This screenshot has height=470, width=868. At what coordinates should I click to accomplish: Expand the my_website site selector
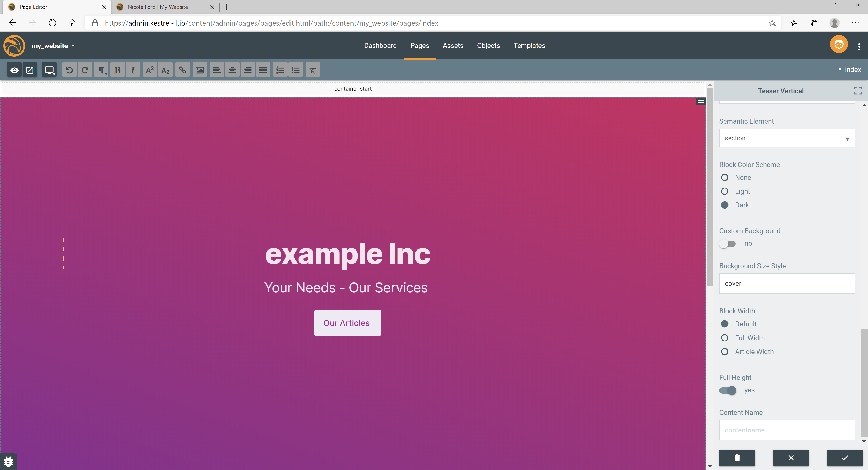coord(53,46)
